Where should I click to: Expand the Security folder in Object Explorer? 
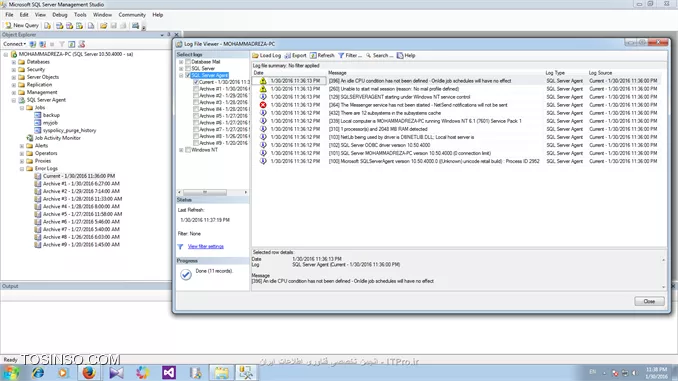point(14,70)
